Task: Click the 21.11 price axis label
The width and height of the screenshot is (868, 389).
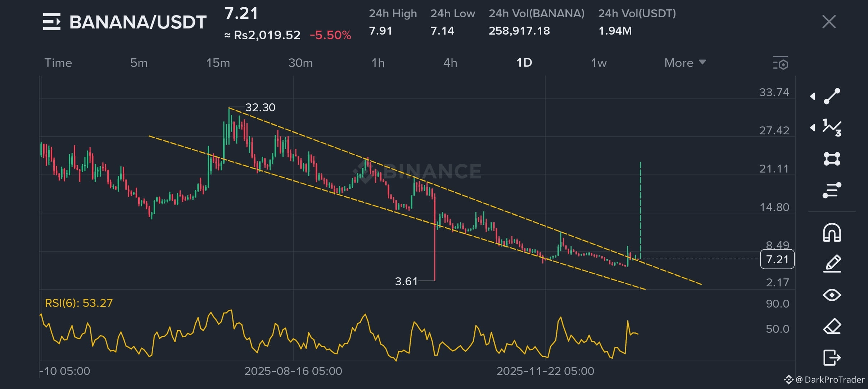Action: click(774, 169)
